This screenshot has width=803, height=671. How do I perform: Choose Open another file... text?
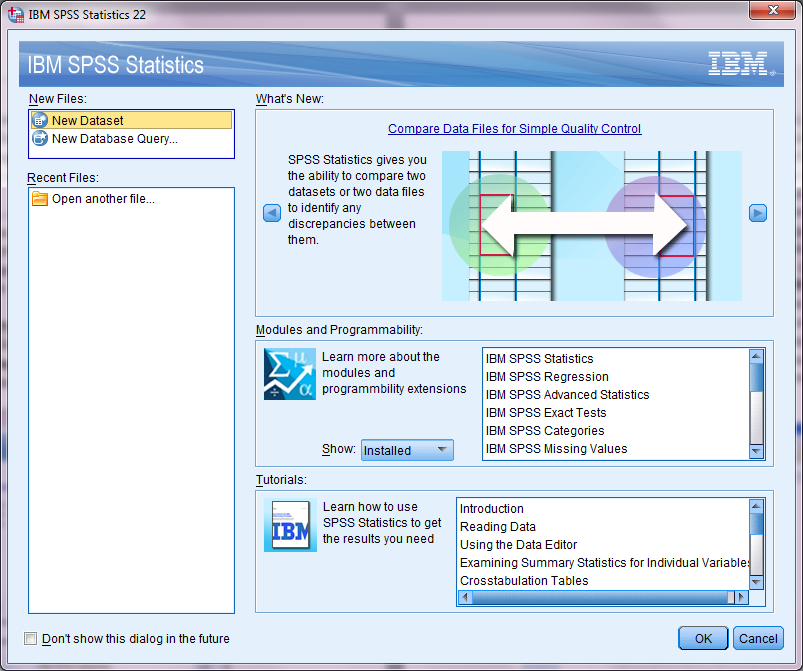pyautogui.click(x=103, y=199)
